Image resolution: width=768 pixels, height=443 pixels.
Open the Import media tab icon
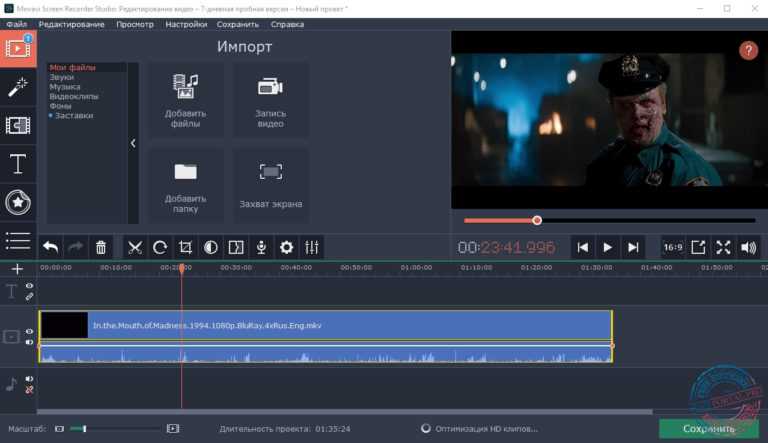click(x=18, y=49)
